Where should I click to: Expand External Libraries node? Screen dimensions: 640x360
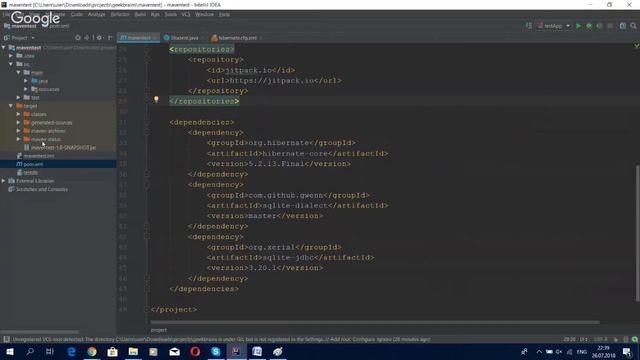(4, 180)
